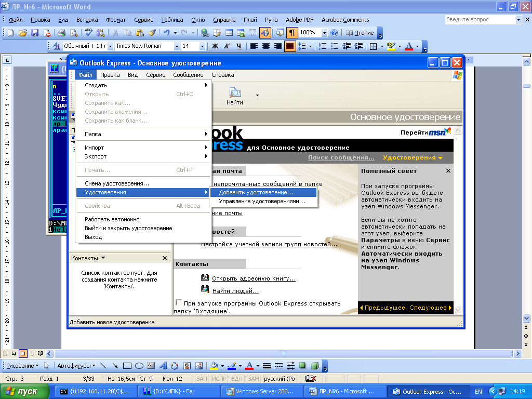Screen dimensions: 532x399
Task: Toggle align left
Action: tap(254, 46)
